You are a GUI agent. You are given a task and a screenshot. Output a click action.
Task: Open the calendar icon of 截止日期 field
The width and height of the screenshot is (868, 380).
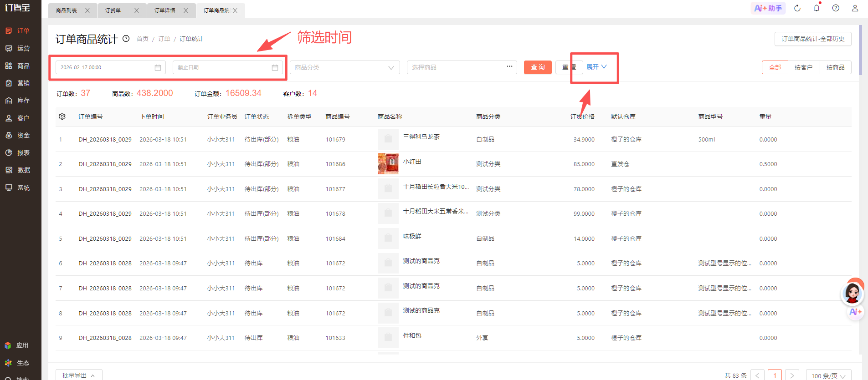[275, 67]
